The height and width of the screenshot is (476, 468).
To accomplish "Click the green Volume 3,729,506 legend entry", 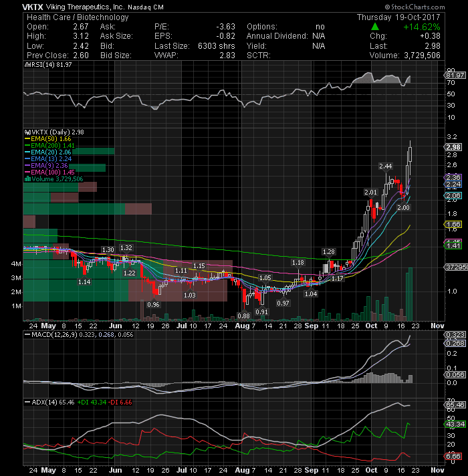I will [53, 179].
